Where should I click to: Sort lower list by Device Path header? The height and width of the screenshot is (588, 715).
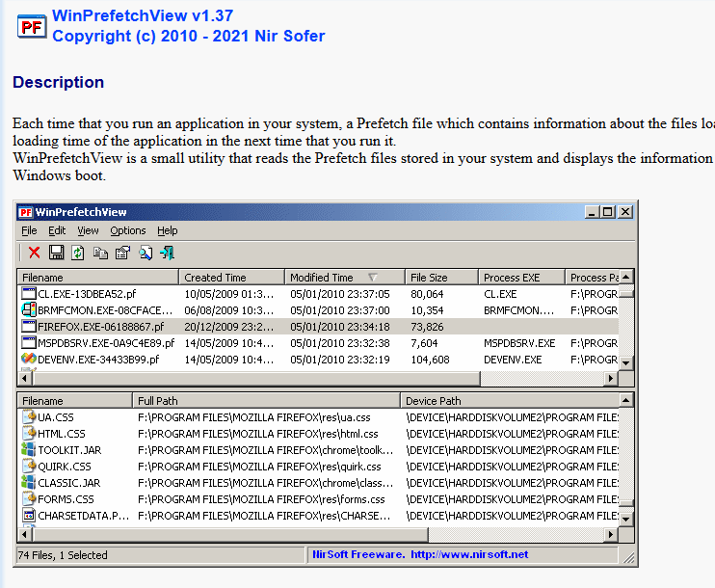510,401
